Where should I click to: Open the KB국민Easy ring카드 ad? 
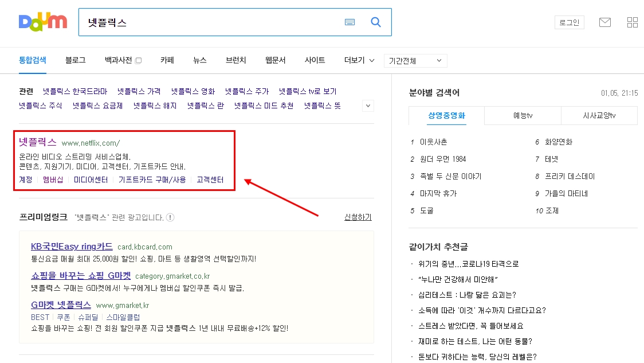(72, 246)
